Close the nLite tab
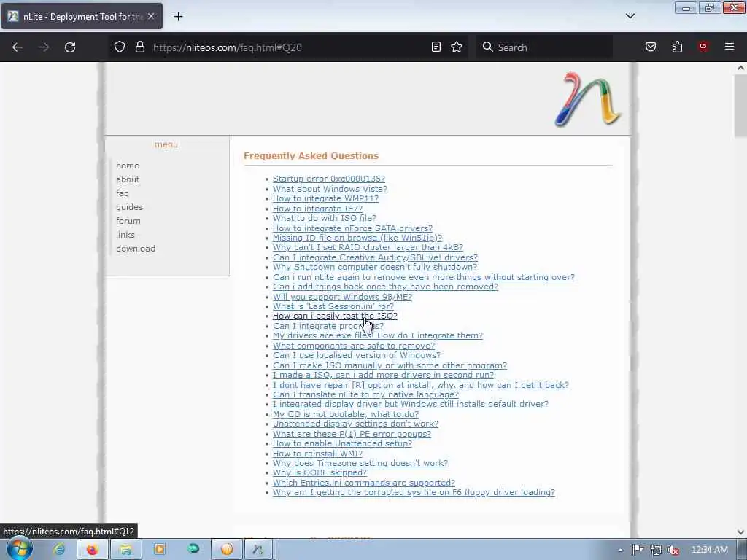 (151, 16)
